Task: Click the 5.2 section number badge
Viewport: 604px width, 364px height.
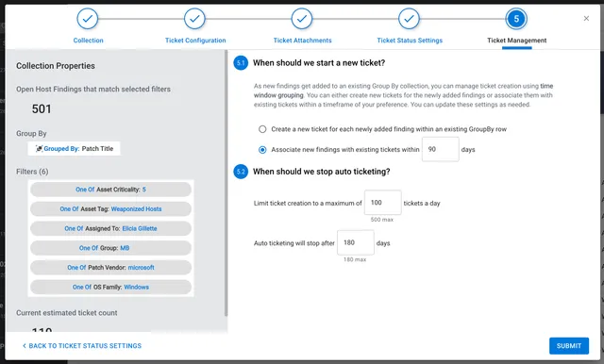Action: click(x=241, y=172)
